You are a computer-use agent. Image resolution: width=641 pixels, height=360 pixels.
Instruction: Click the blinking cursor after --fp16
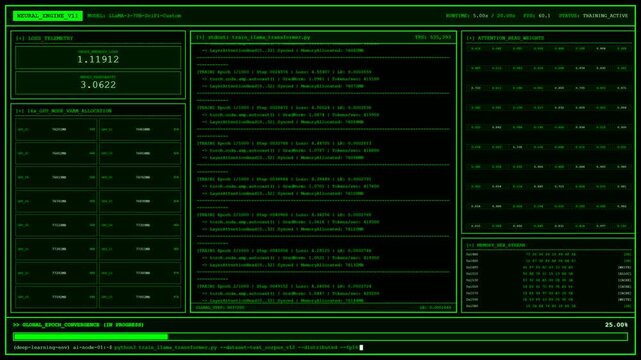pos(361,348)
